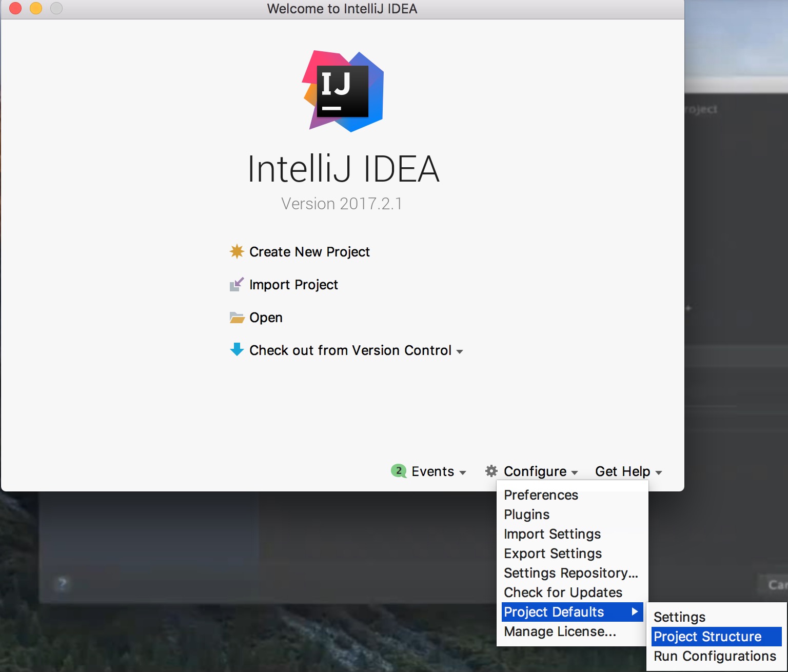Click the IntelliJ IDEA logo
This screenshot has width=788, height=672.
coord(343,91)
